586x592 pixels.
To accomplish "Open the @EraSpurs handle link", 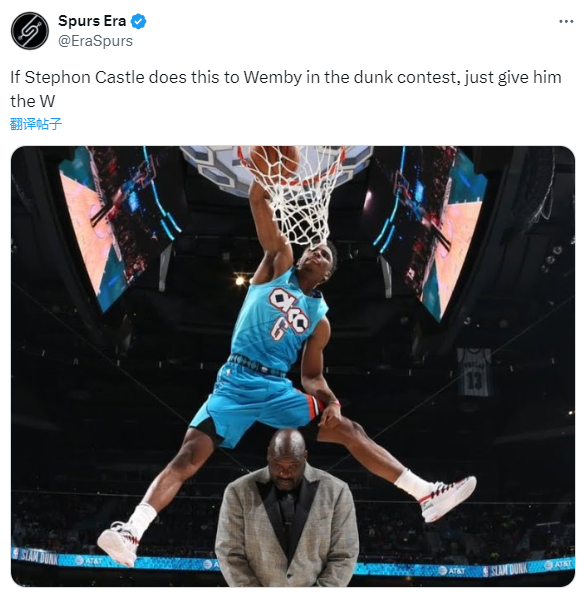I will click(95, 41).
